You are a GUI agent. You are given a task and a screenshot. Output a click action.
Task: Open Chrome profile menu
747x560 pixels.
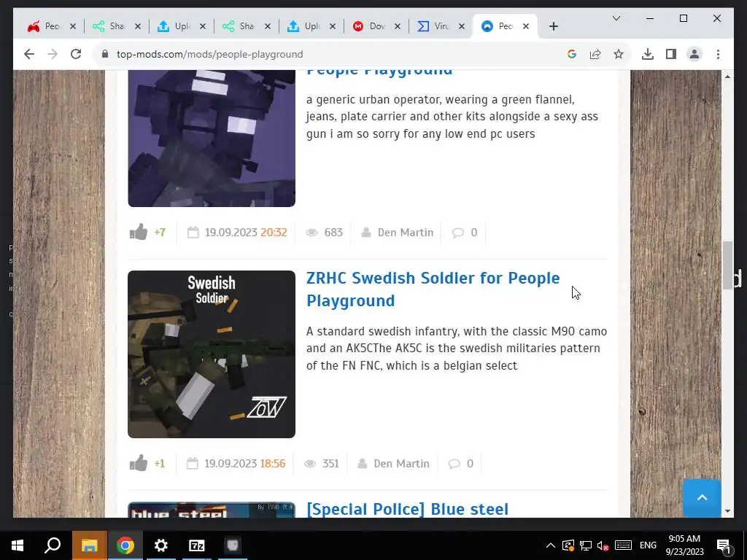(694, 54)
